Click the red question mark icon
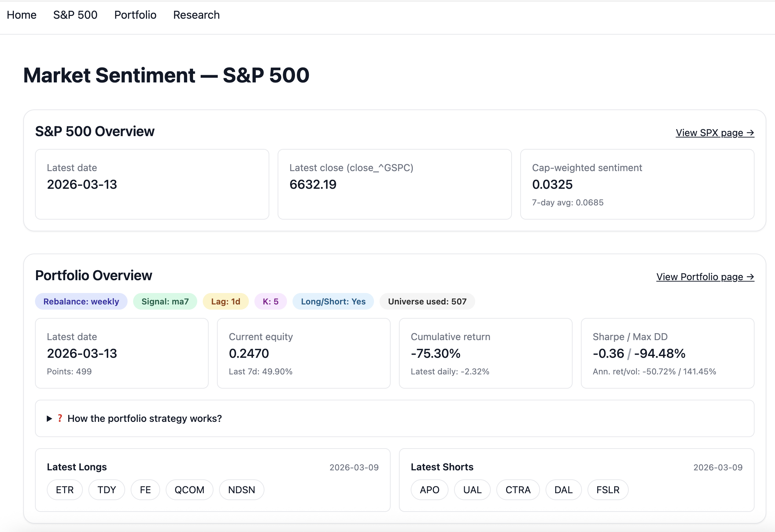Screen dimensions: 775x532 (x=60, y=418)
